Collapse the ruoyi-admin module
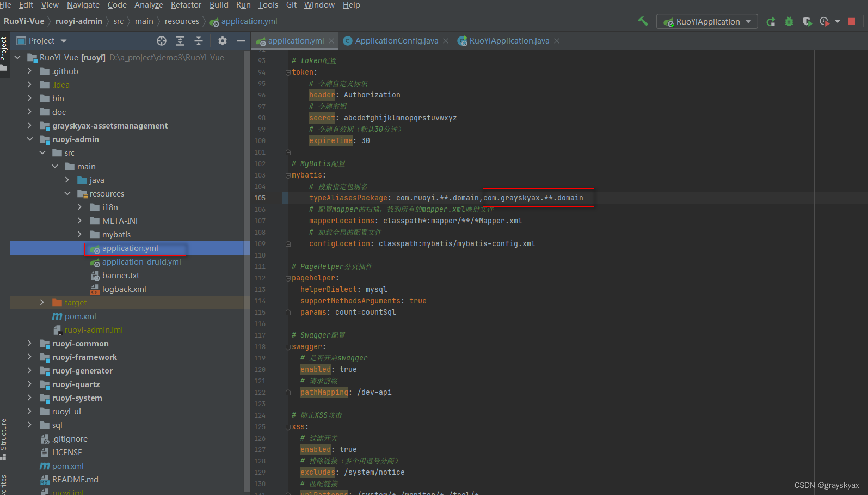Image resolution: width=868 pixels, height=495 pixels. [29, 139]
